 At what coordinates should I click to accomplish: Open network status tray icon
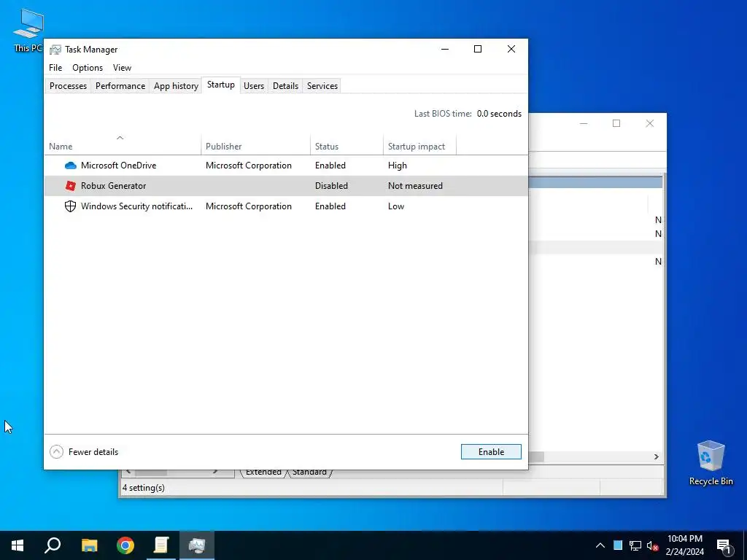pos(635,545)
